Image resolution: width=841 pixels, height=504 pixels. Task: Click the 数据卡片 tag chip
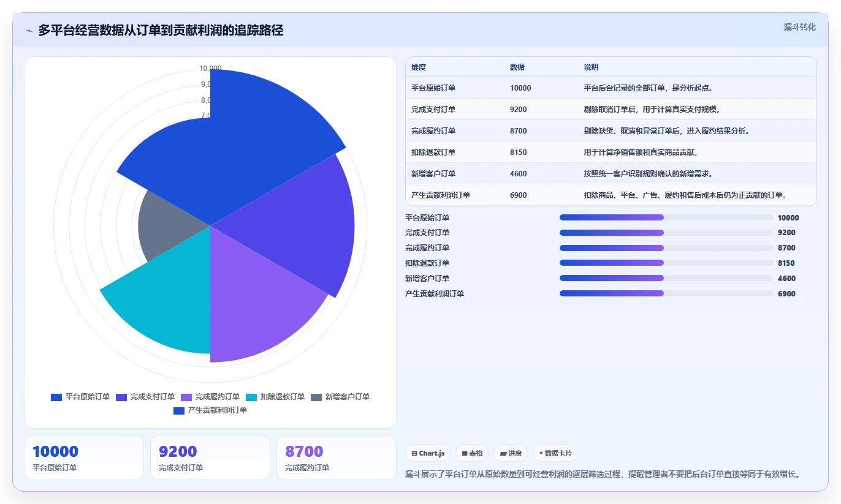[x=555, y=453]
